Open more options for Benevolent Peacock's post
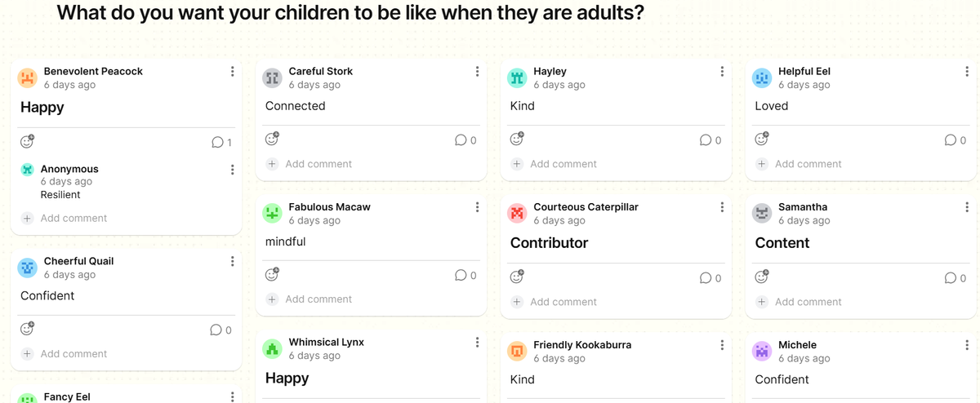Screen dimensions: 980x403 pos(232,72)
